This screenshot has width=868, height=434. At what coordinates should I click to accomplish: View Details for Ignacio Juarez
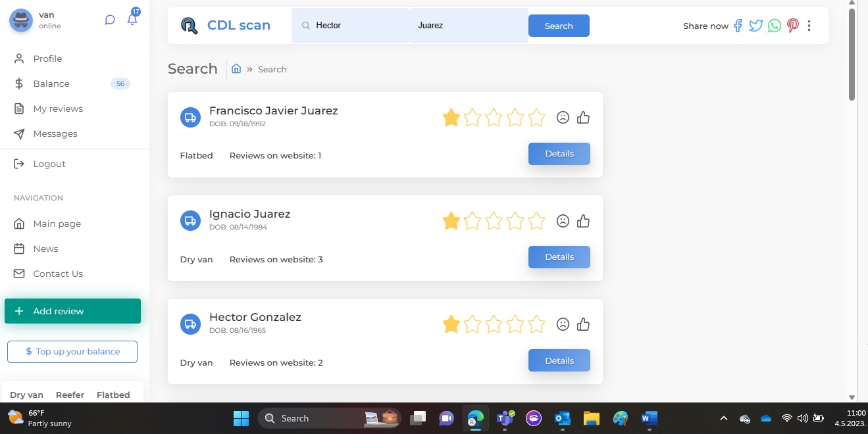[559, 257]
